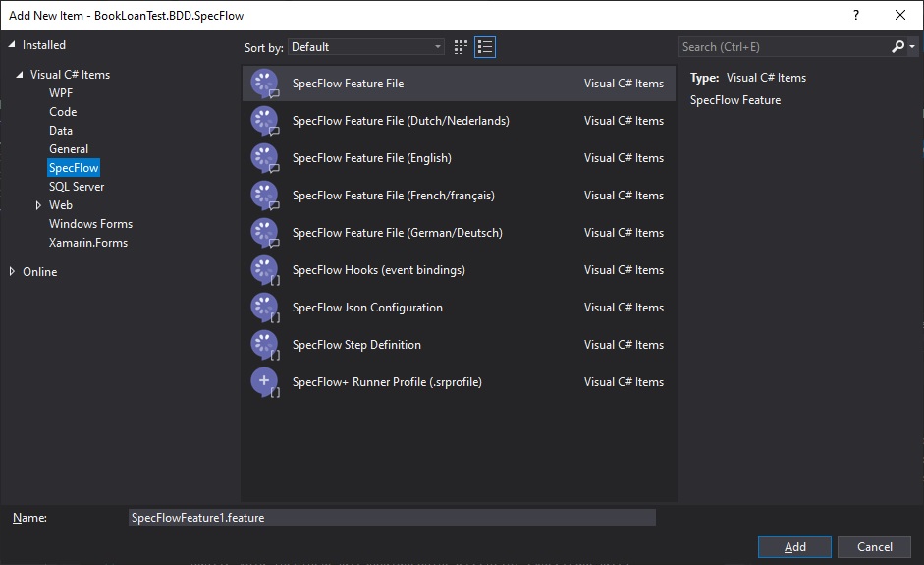Select SpecFlow Json Configuration template
This screenshot has width=924, height=565.
tap(459, 308)
